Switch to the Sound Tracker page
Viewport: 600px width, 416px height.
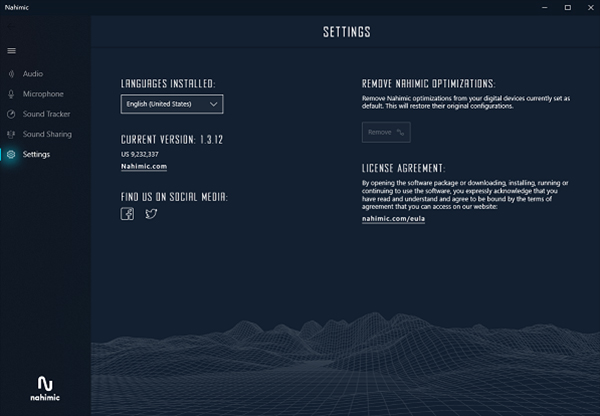click(46, 114)
